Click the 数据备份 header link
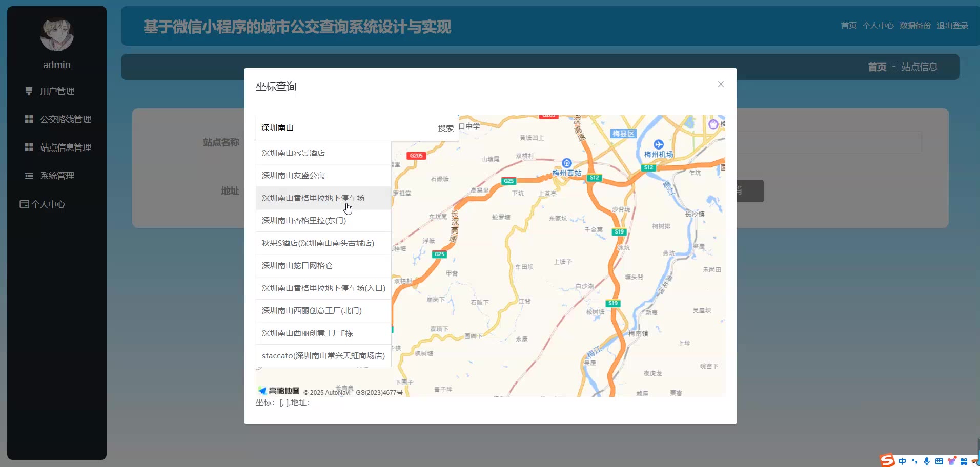Screen dimensions: 980x467 click(915, 26)
